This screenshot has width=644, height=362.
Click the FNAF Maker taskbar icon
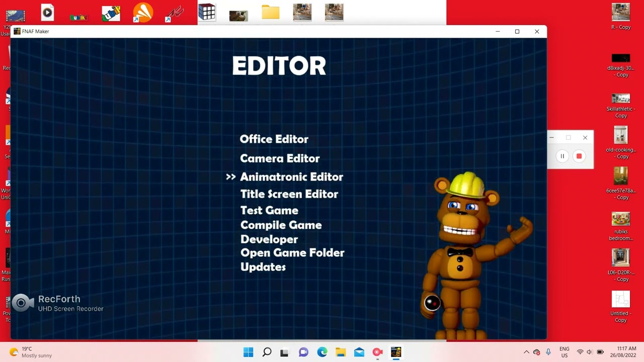[x=396, y=352]
